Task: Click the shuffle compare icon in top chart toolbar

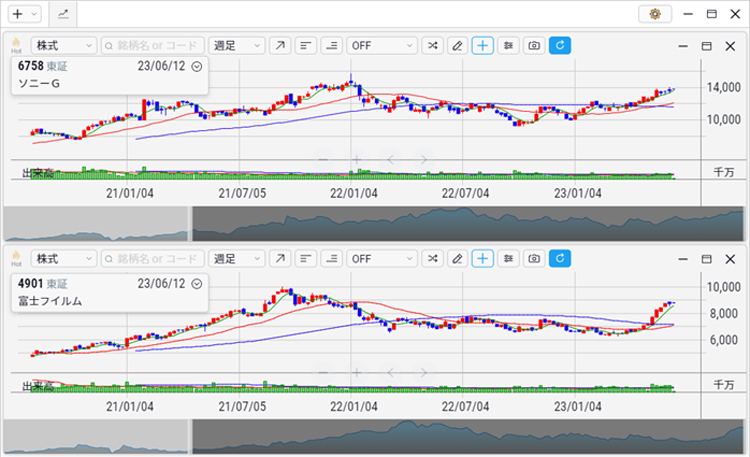Action: pyautogui.click(x=432, y=46)
